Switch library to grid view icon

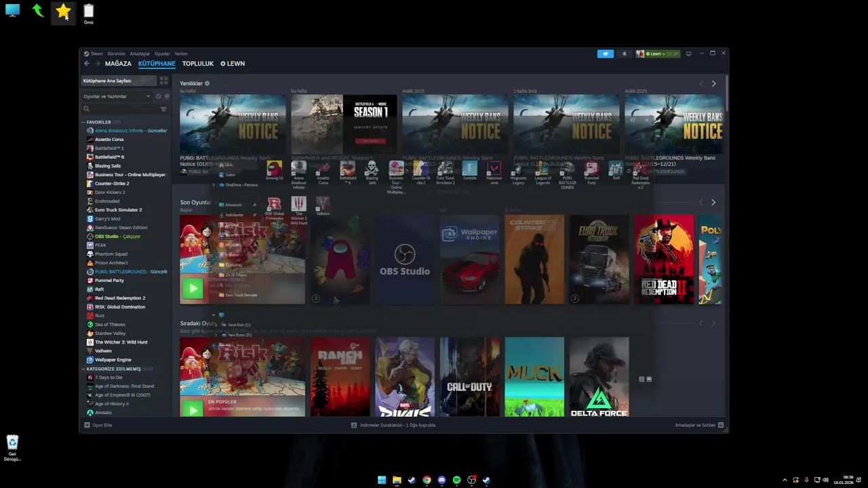point(163,81)
